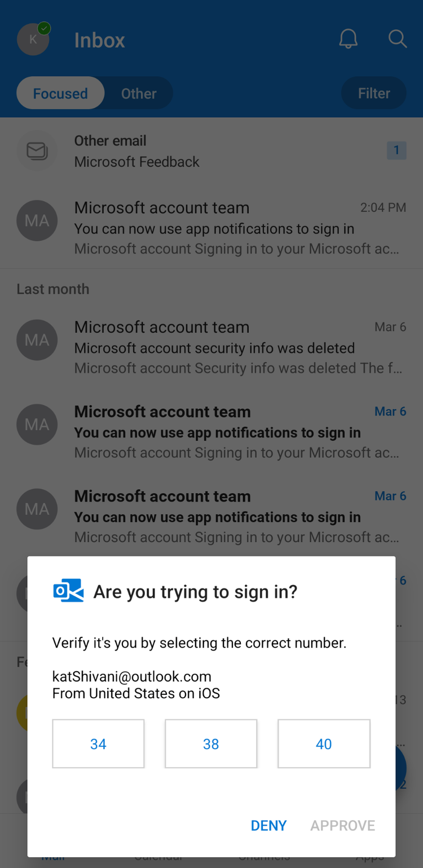Open the Filter options

pyautogui.click(x=373, y=93)
